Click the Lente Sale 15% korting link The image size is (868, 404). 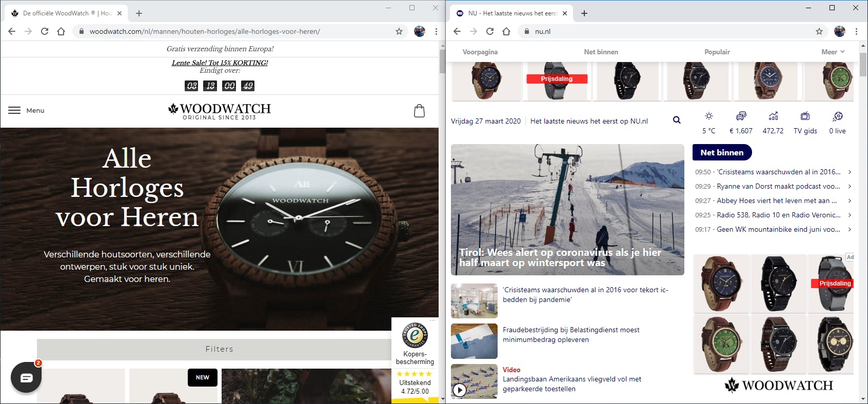click(220, 63)
